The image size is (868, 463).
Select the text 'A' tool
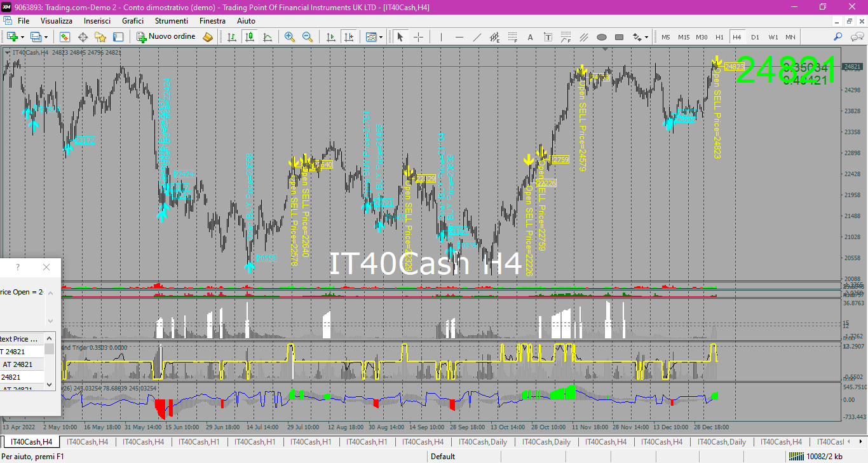(531, 37)
